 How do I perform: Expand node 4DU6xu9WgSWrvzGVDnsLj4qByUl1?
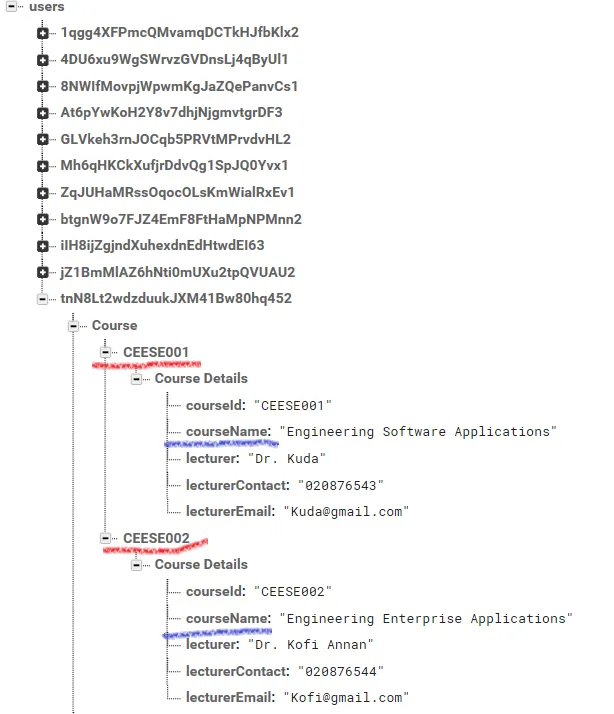(x=43, y=60)
